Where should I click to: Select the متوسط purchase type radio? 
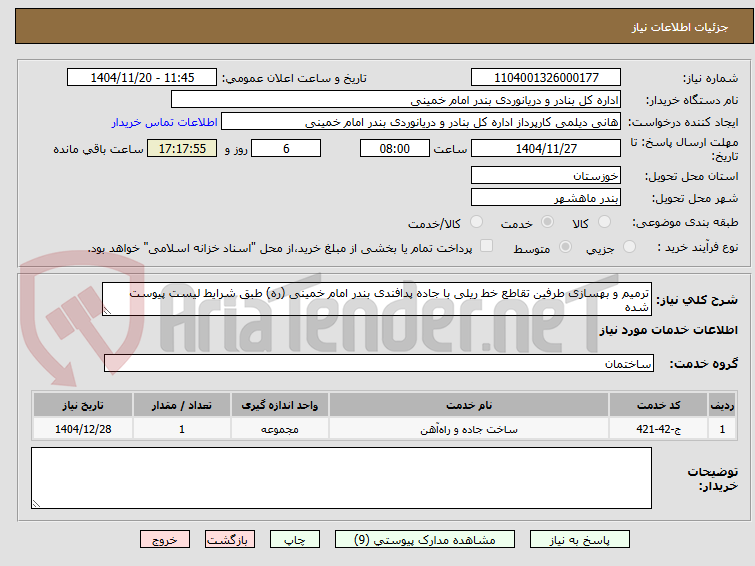click(x=565, y=247)
